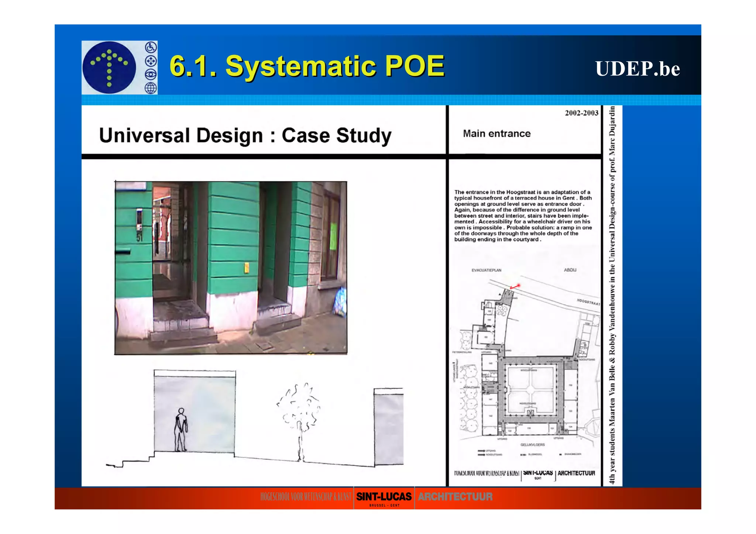This screenshot has height=534, width=756.
Task: Click the eye icon beside the logo
Action: [x=151, y=75]
